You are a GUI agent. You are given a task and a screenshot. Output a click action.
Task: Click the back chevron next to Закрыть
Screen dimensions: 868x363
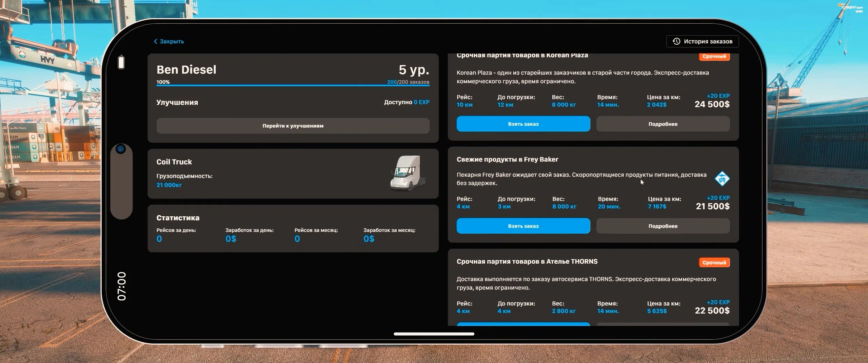tap(156, 41)
